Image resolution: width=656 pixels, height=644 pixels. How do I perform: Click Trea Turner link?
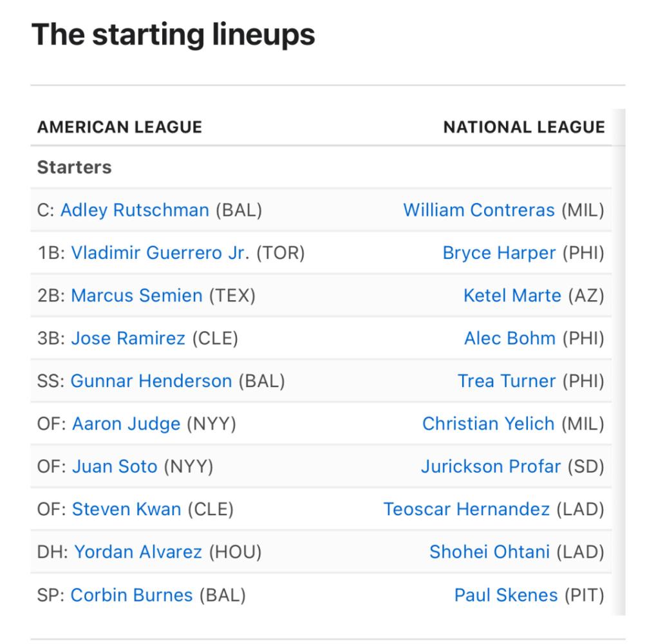(x=507, y=381)
